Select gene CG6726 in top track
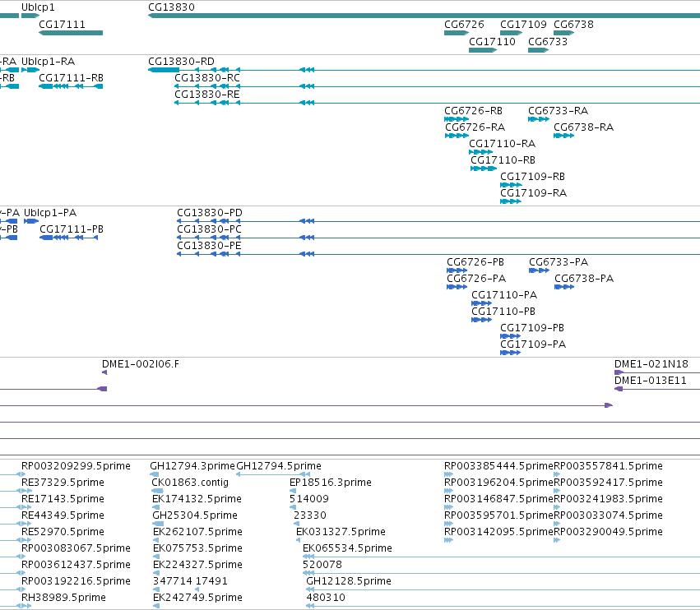This screenshot has width=700, height=610. coord(457,33)
